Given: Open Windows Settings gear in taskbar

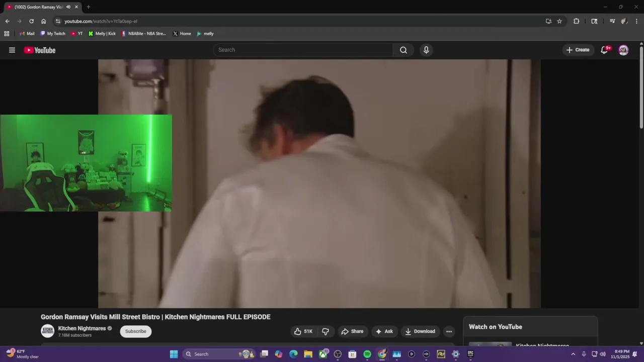Looking at the screenshot, I should 456,354.
